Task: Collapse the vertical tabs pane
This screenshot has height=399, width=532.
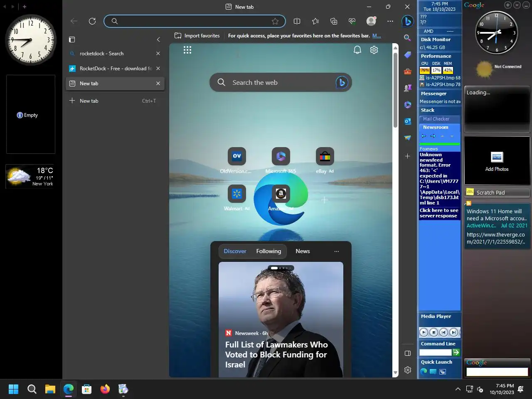Action: coord(158,39)
